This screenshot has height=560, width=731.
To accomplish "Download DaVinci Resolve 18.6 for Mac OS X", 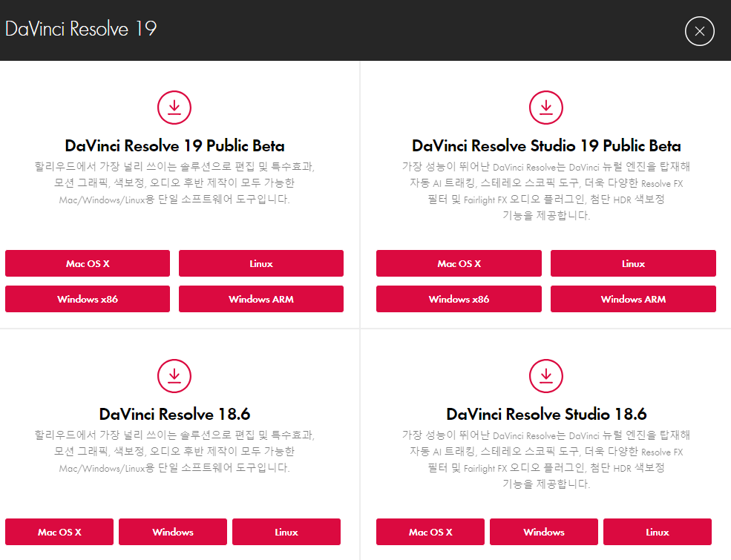I will (59, 532).
